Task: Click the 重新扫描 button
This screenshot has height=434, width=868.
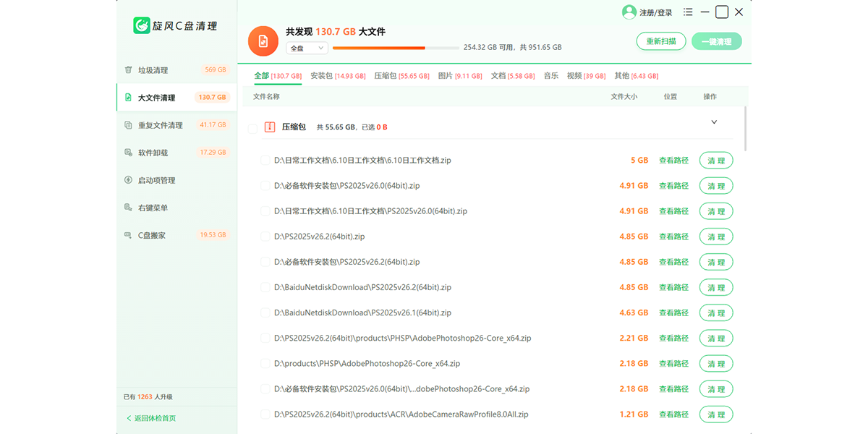Action: click(661, 41)
